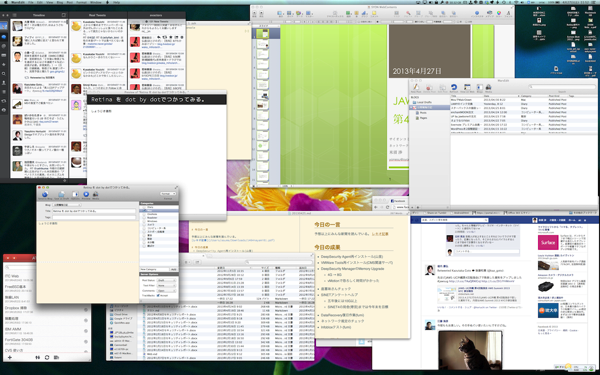The height and width of the screenshot is (375, 600).
Task: Open profile person icon in Twitter sidebar
Action: [x=4, y=83]
